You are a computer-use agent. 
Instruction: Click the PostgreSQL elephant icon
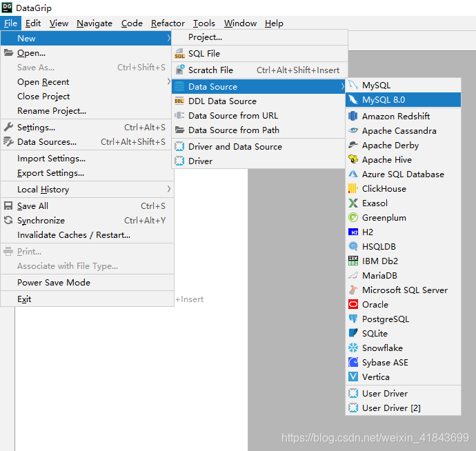(x=353, y=319)
